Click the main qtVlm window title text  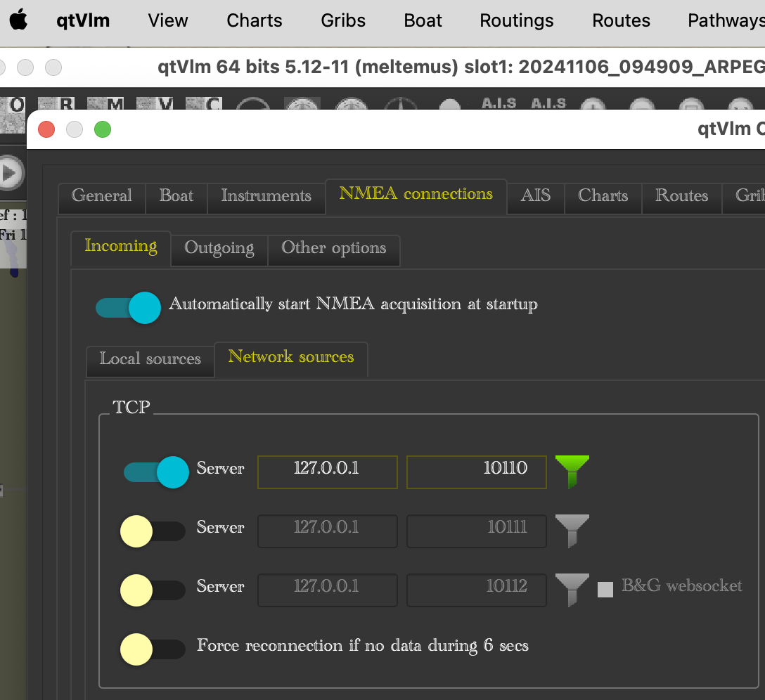pyautogui.click(x=461, y=67)
